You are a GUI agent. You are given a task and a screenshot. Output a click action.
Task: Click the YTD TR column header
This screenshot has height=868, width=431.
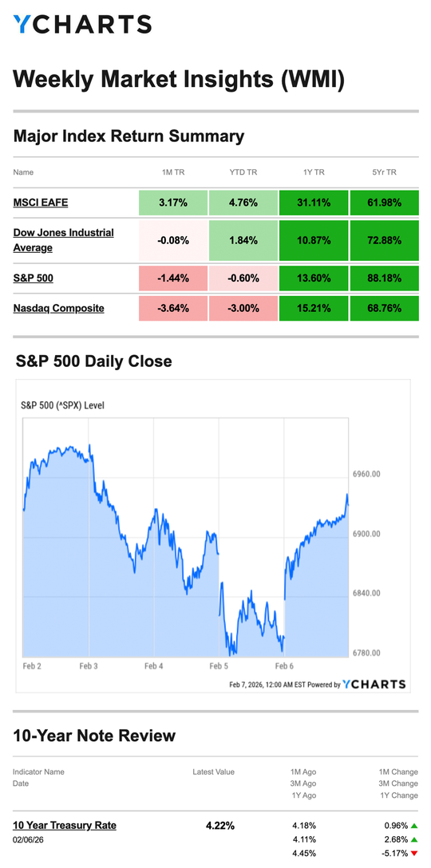[x=243, y=172]
